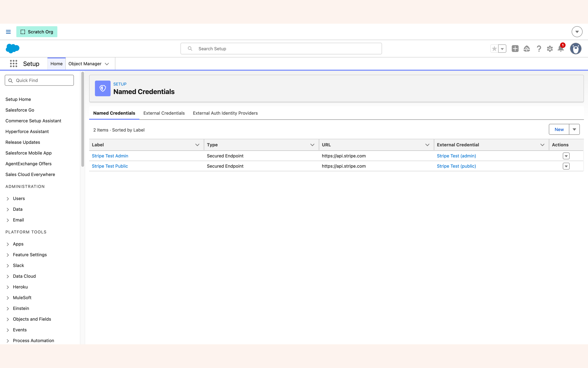588x368 pixels.
Task: Click the circular dropdown at top right
Action: [x=577, y=32]
